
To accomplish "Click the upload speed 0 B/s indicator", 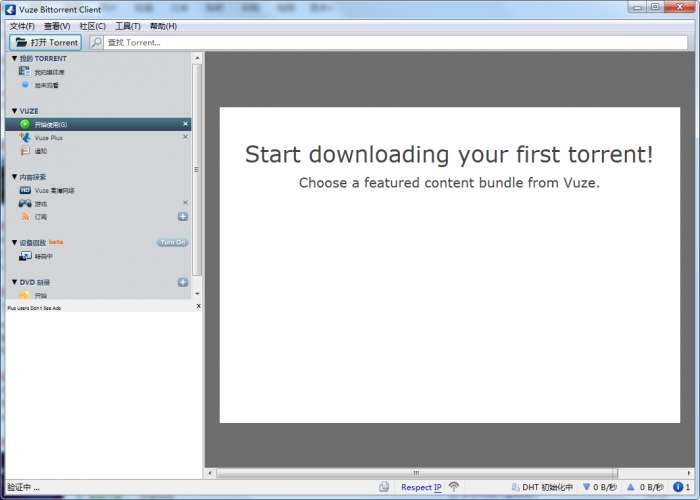I will coord(645,487).
